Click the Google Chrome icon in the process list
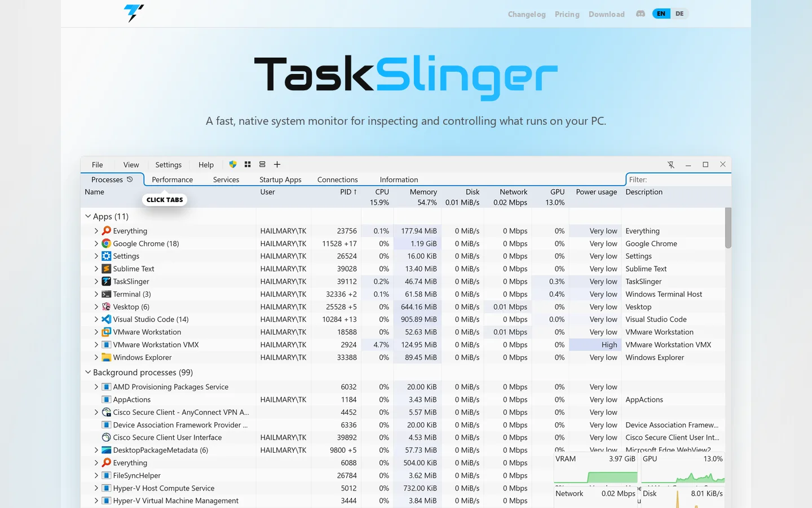This screenshot has height=508, width=812. 106,243
